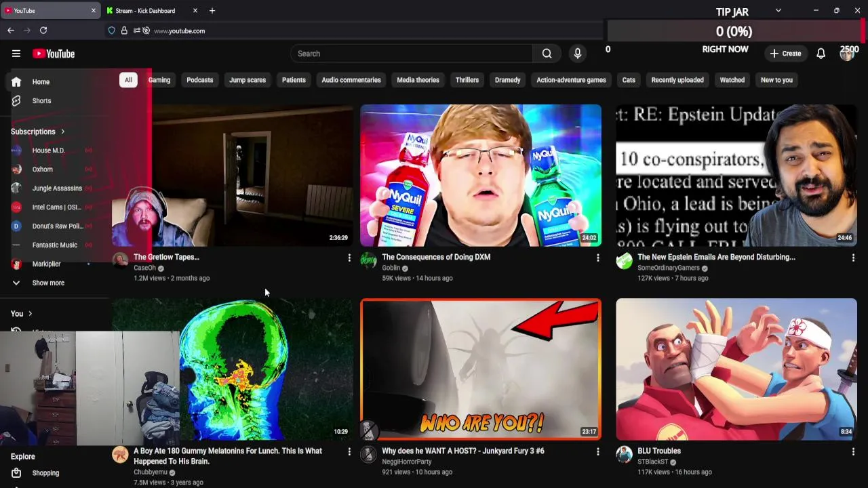
Task: Expand the Subscriptions section chevron
Action: point(62,131)
